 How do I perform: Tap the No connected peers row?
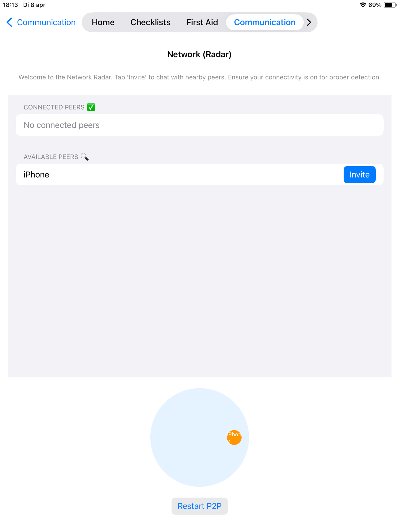tap(199, 125)
